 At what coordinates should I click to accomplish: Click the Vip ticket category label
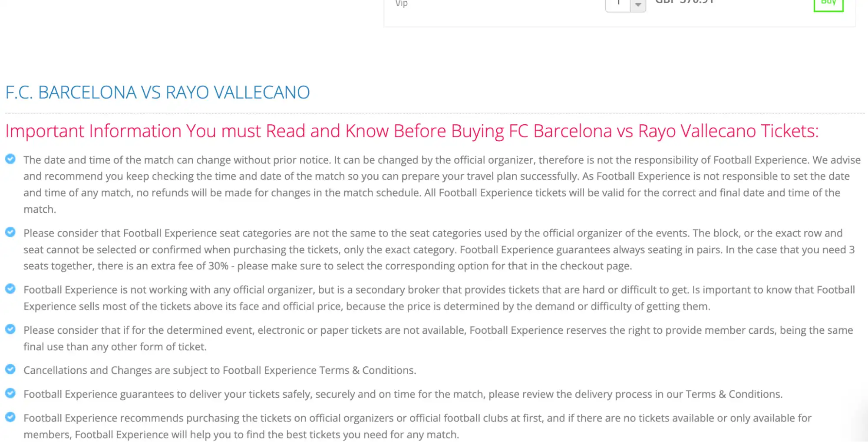pos(401,3)
